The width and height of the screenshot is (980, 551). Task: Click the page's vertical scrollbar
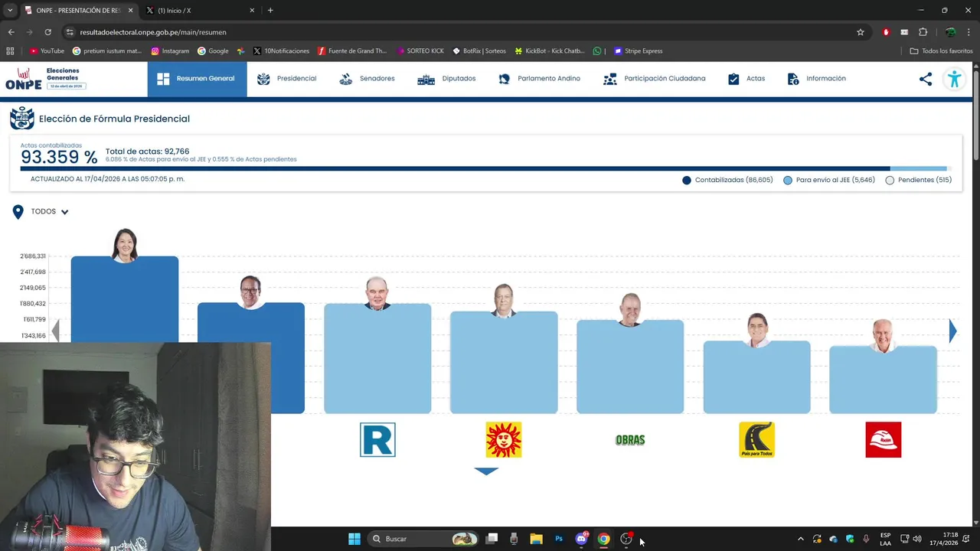[976, 115]
